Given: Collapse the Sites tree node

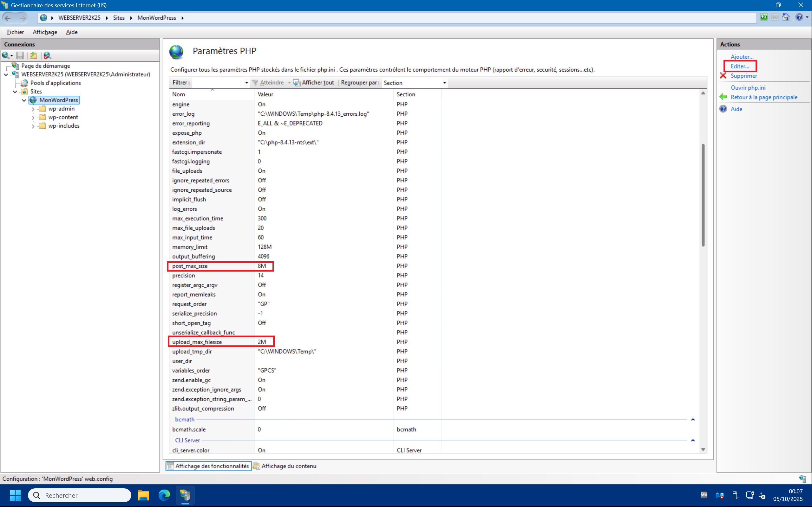Looking at the screenshot, I should pos(15,92).
